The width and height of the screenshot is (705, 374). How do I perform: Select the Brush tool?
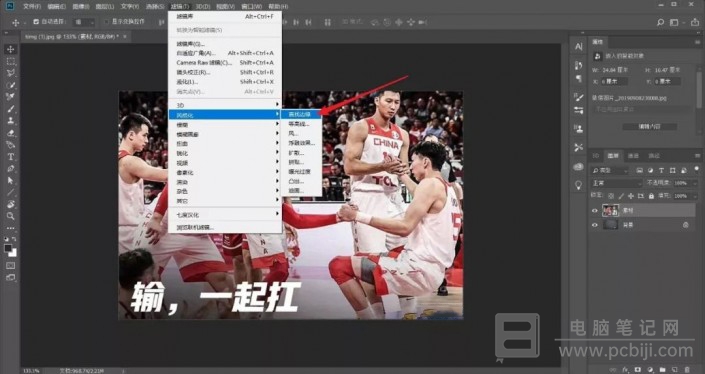(x=11, y=109)
